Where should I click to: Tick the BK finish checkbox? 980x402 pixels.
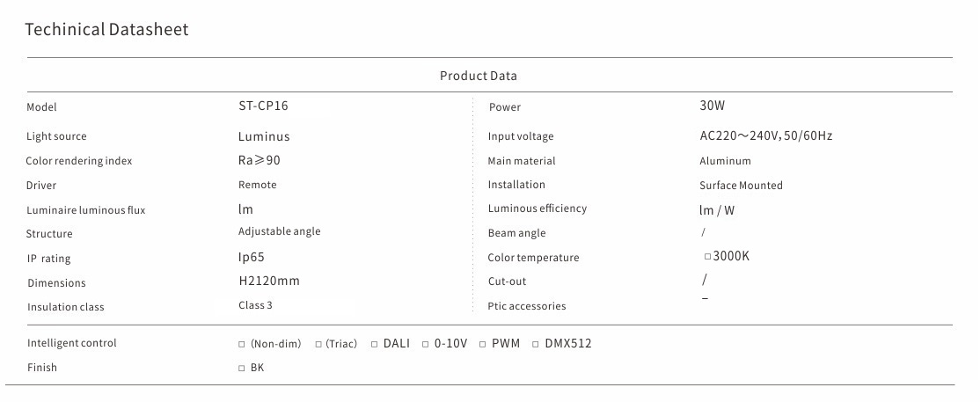(x=242, y=369)
